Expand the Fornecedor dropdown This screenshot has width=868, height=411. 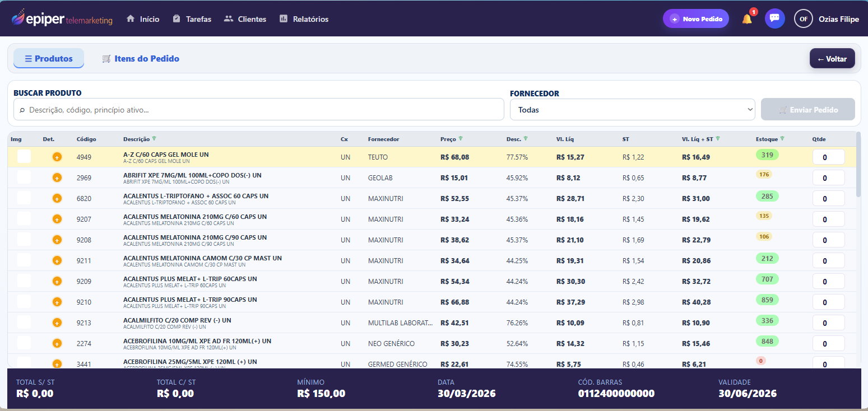[x=632, y=110]
